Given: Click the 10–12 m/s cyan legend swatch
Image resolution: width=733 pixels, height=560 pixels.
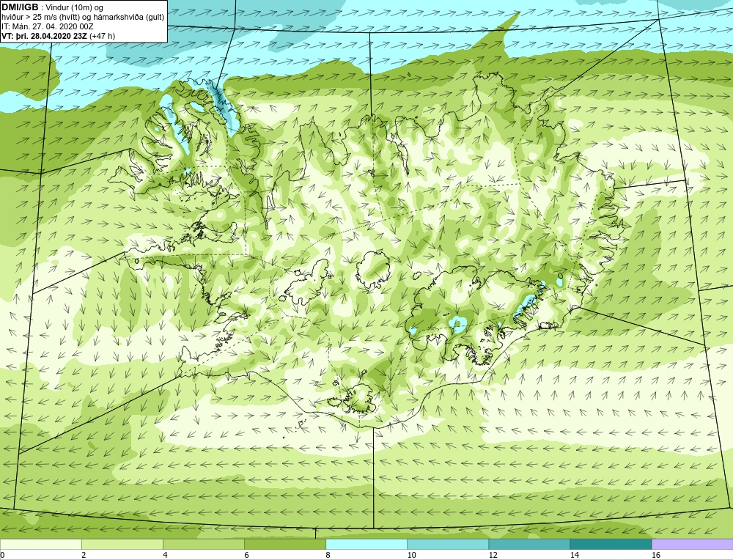Looking at the screenshot, I should coord(447,544).
